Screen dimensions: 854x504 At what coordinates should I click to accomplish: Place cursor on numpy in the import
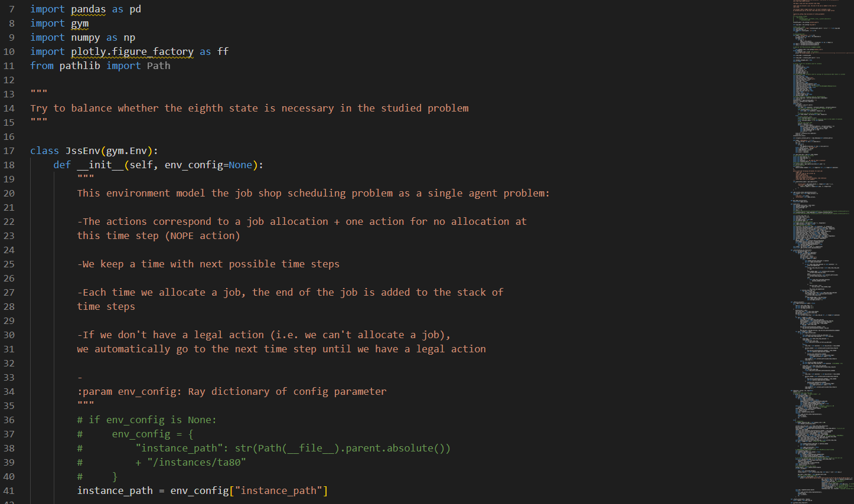(86, 38)
